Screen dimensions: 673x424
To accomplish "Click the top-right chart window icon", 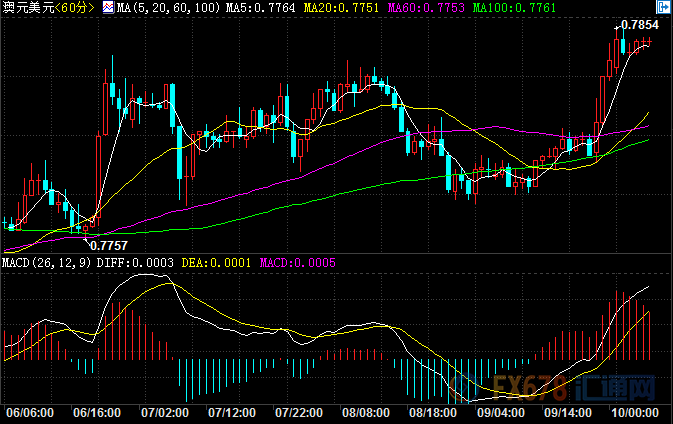I will coord(662,8).
